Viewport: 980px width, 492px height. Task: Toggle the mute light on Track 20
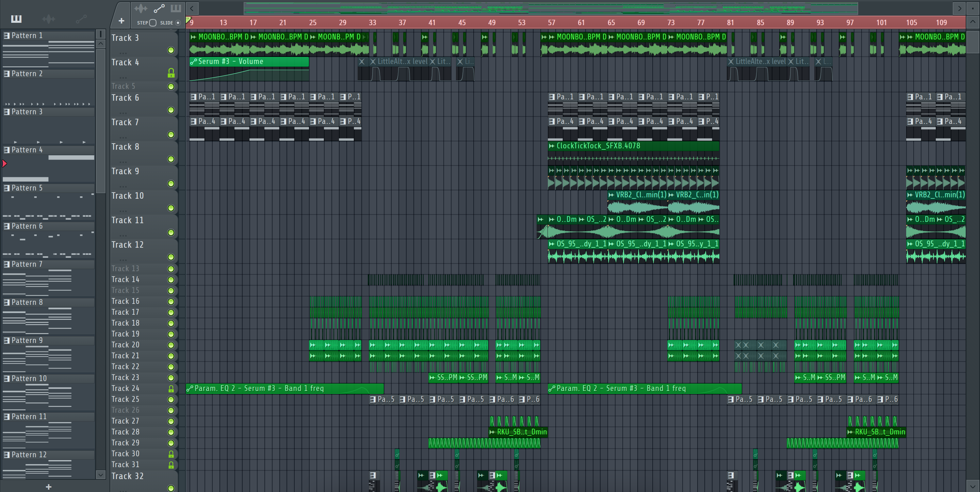pos(171,345)
